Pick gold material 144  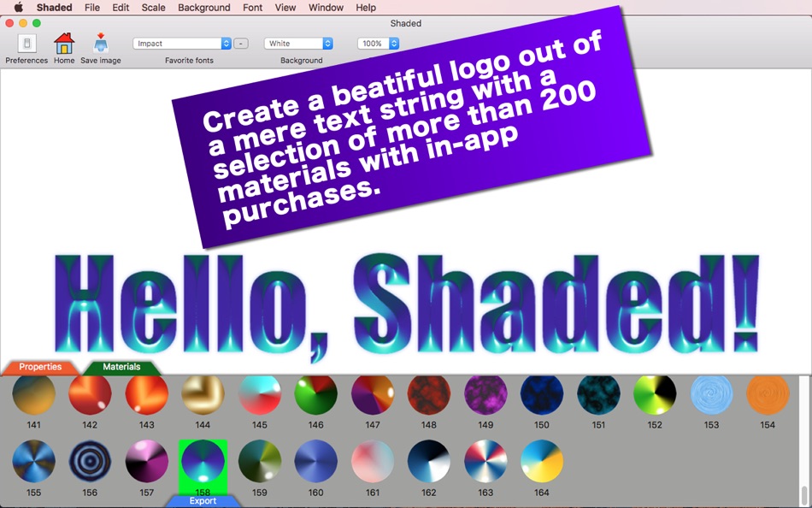tap(203, 393)
